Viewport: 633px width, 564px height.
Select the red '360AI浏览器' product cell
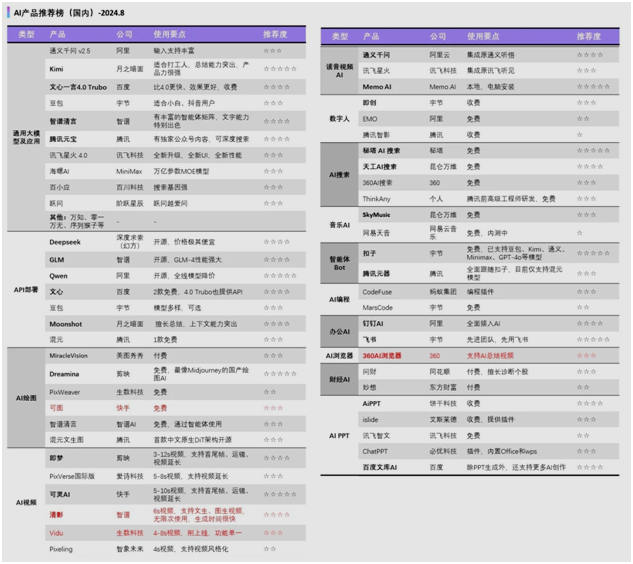382,356
